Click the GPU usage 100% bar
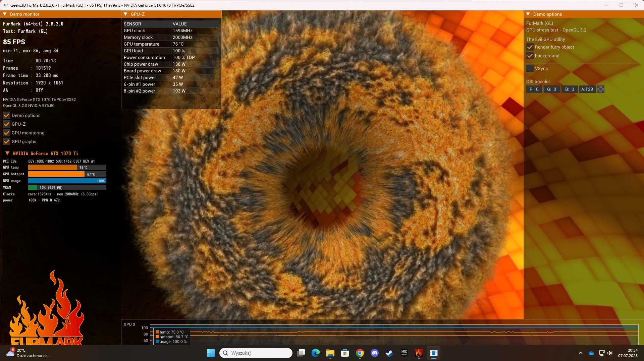 tap(67, 181)
